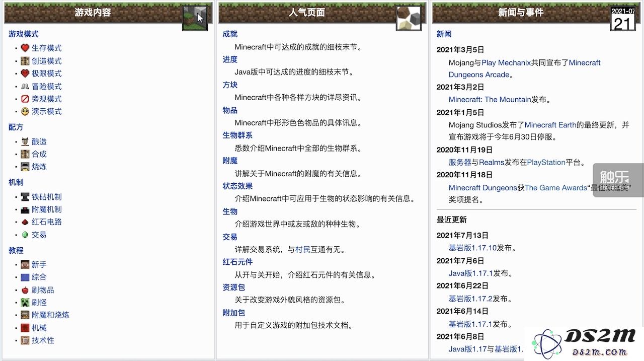The image size is (644, 361).
Task: Open the Java版1.17.1 link
Action: pos(470,273)
